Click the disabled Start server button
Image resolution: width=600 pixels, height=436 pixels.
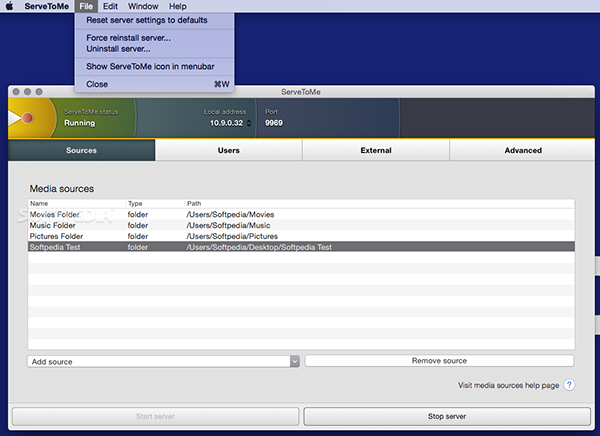[155, 416]
